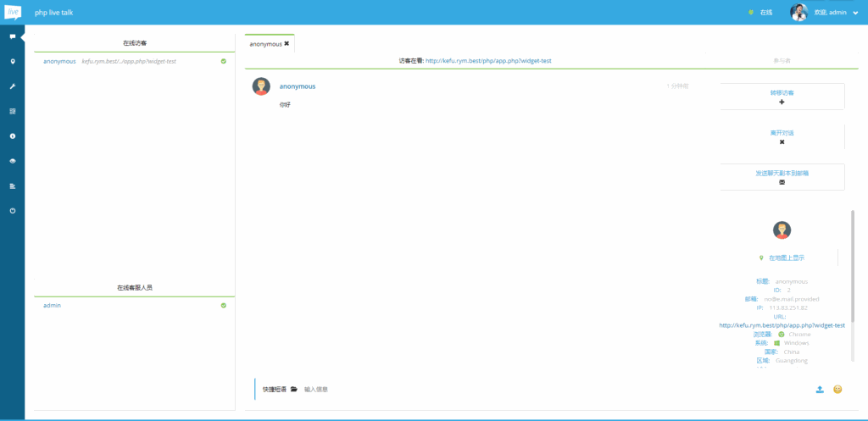Open the chat bubble icon in sidebar
This screenshot has width=868, height=421.
click(x=12, y=37)
